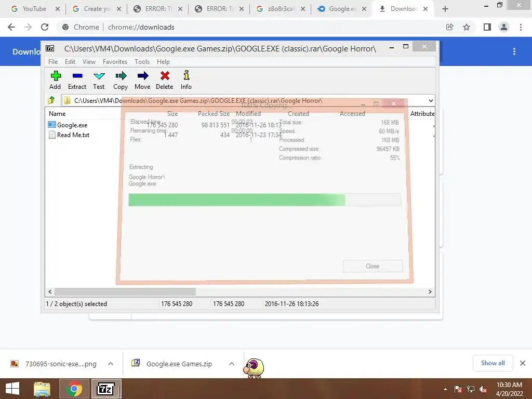
Task: Click Show all downloads button
Action: tap(493, 363)
